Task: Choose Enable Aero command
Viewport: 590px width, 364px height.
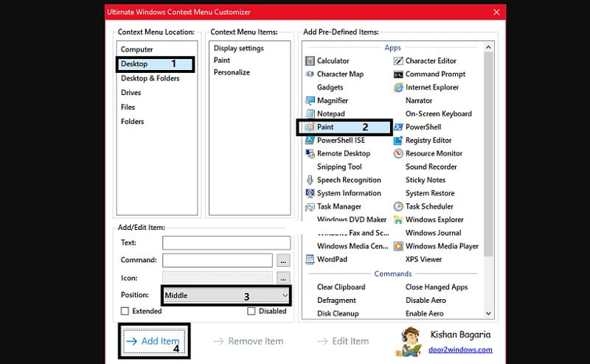Action: click(425, 314)
